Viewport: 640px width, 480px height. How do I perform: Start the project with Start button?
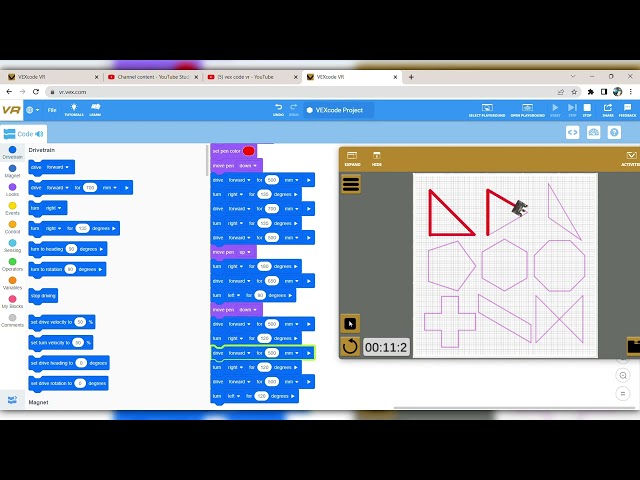tap(555, 110)
